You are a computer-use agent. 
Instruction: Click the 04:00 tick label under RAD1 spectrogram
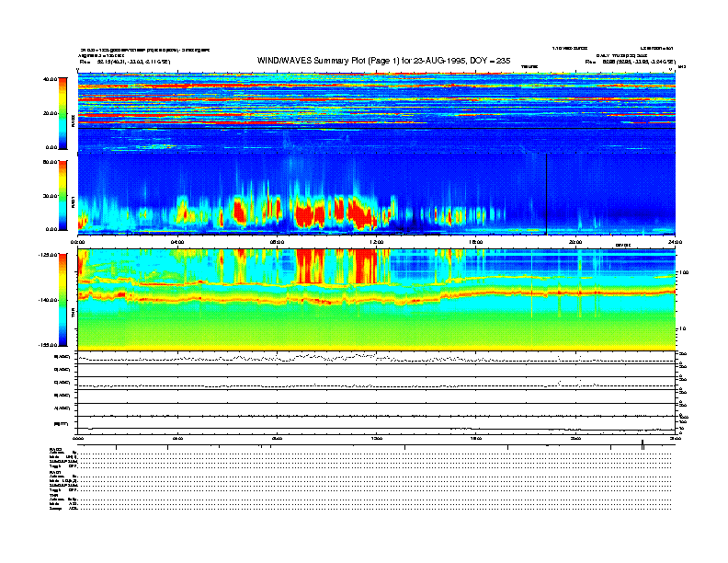tap(177, 242)
